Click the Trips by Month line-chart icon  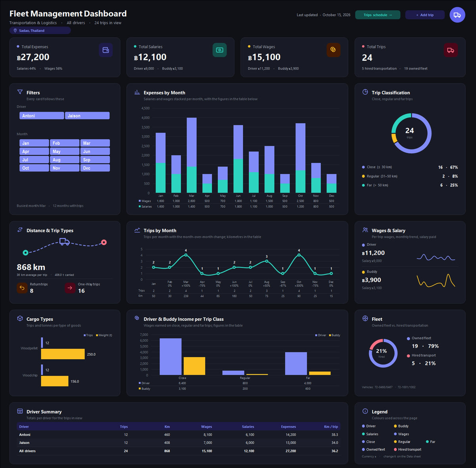137,230
